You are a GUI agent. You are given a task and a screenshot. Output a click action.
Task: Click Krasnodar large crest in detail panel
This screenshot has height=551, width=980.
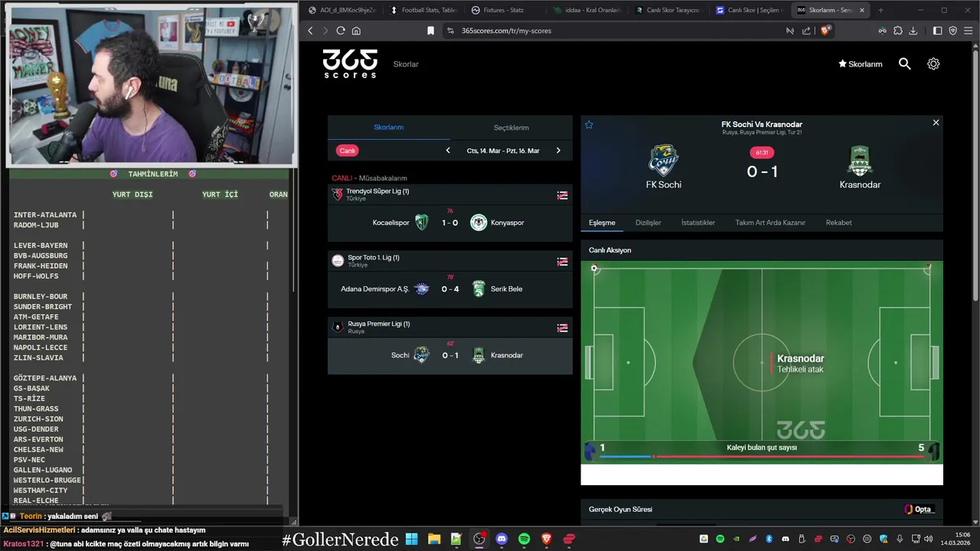pos(860,161)
